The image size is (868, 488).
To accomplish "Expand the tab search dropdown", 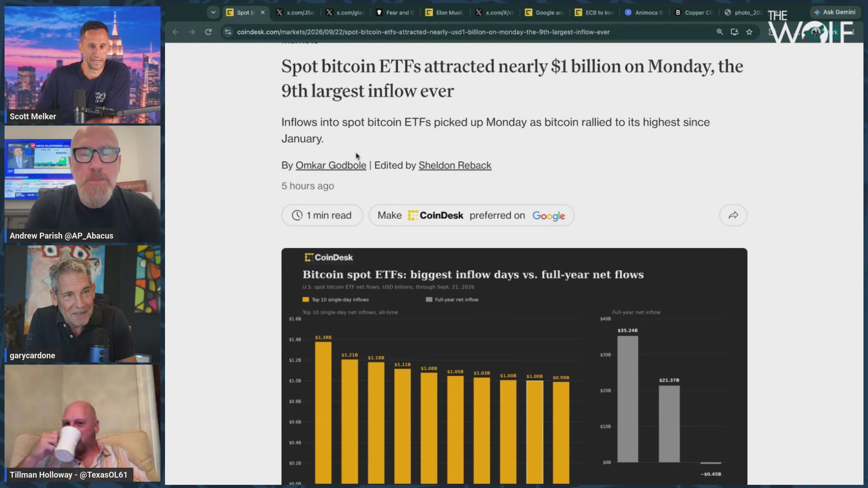I will (213, 13).
